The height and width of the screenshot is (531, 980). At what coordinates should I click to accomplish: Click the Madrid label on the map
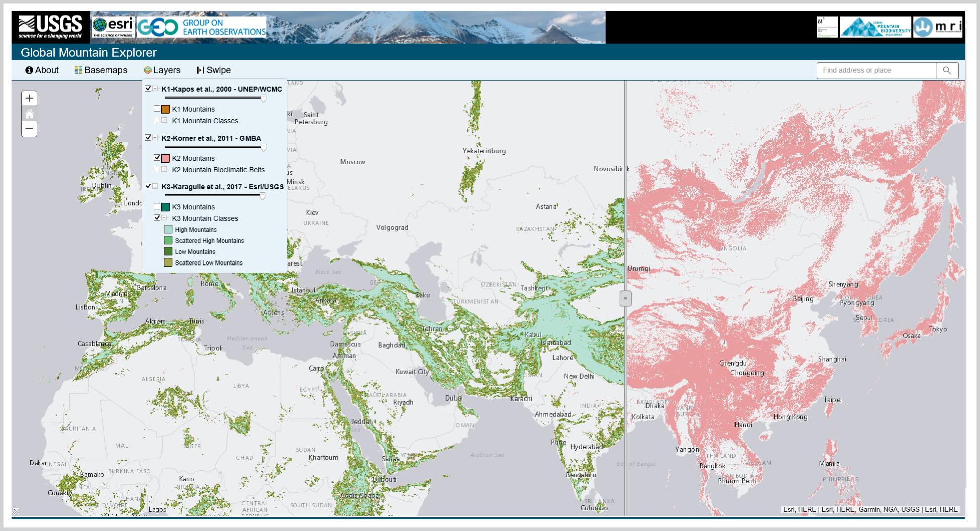tap(116, 294)
